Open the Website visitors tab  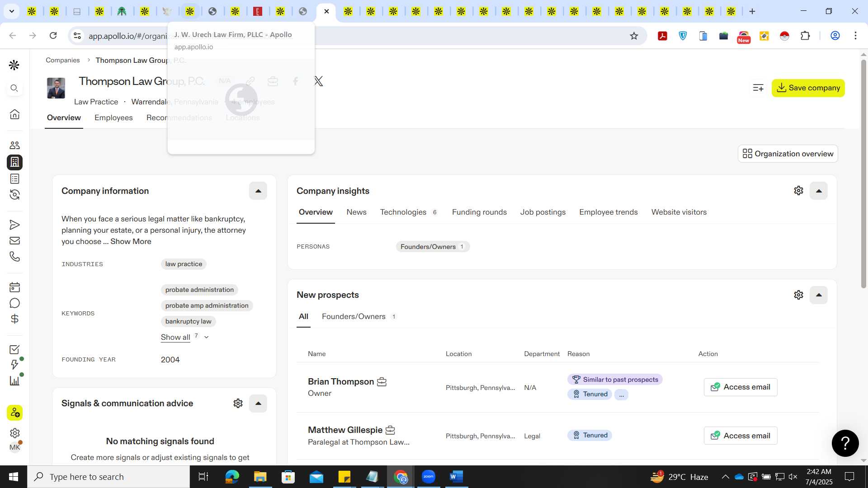(679, 212)
